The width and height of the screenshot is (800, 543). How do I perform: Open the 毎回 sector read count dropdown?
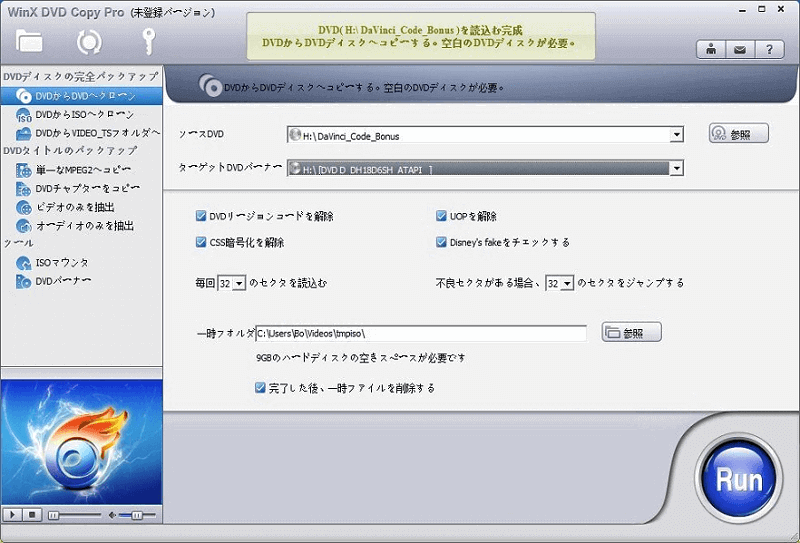click(239, 284)
